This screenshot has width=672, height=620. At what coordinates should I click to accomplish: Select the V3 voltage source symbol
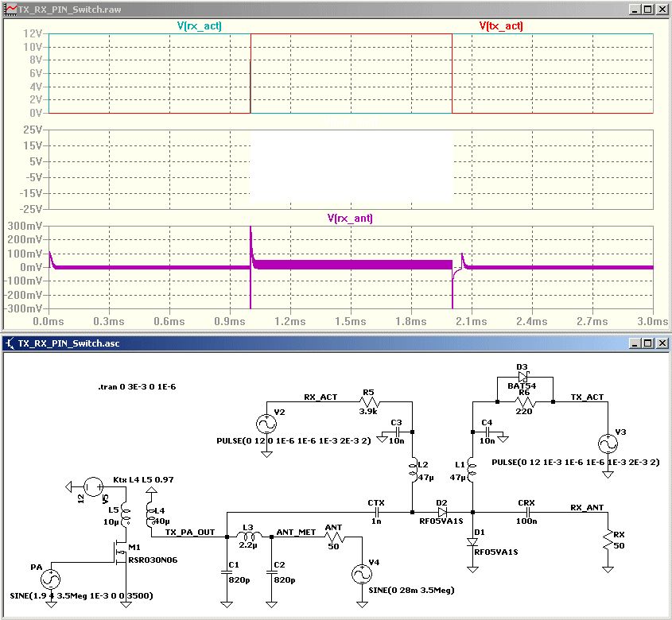(x=608, y=444)
